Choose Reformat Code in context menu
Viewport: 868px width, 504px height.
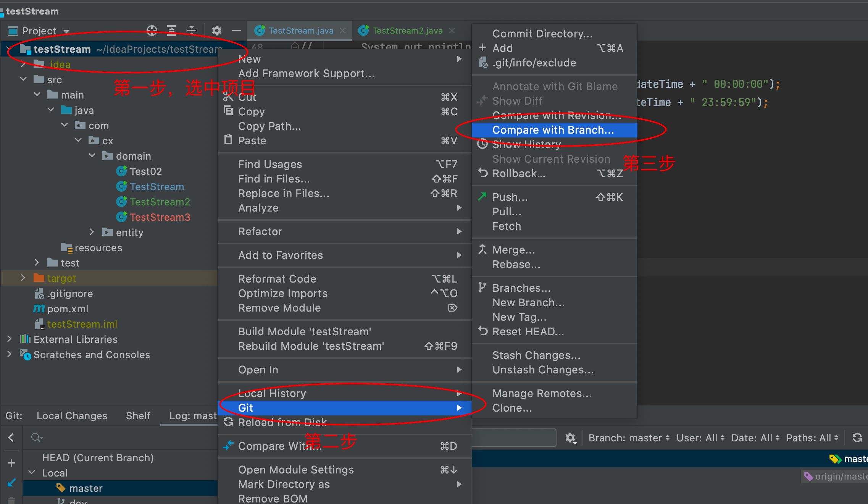tap(344, 279)
